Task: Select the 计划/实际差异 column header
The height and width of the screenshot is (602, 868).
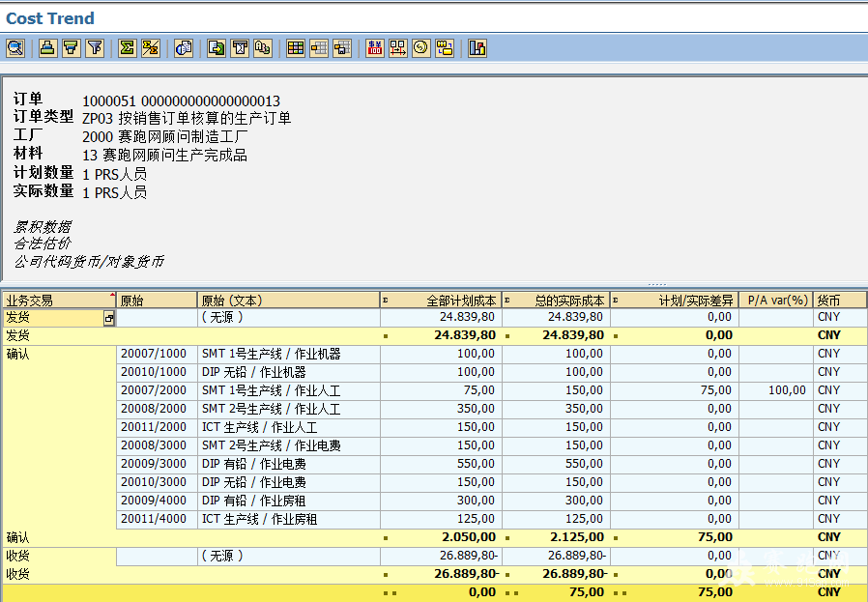Action: (x=675, y=300)
